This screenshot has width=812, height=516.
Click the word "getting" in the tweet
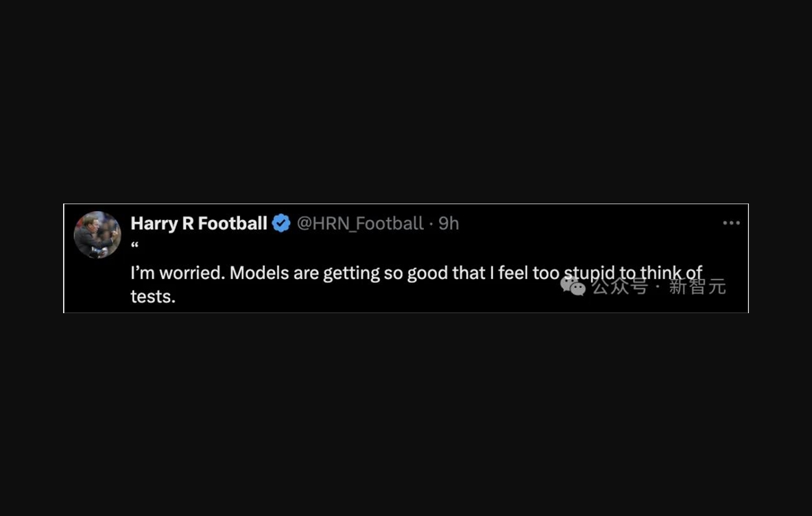[351, 273]
